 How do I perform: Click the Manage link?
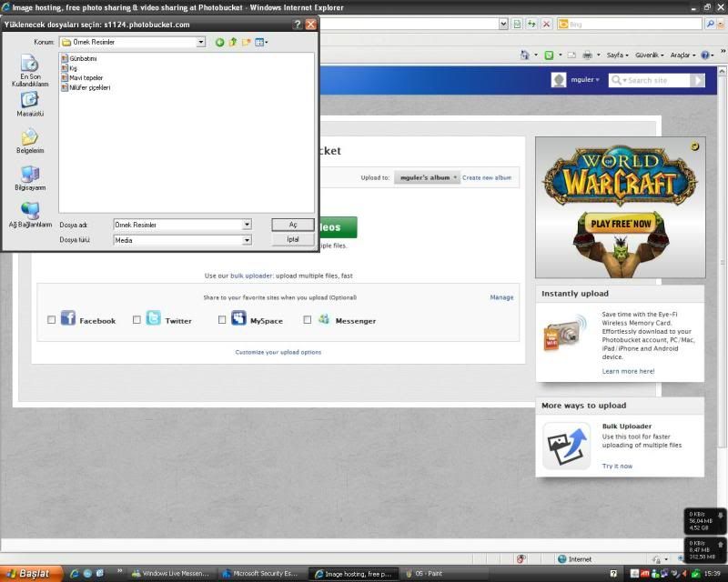coord(501,297)
